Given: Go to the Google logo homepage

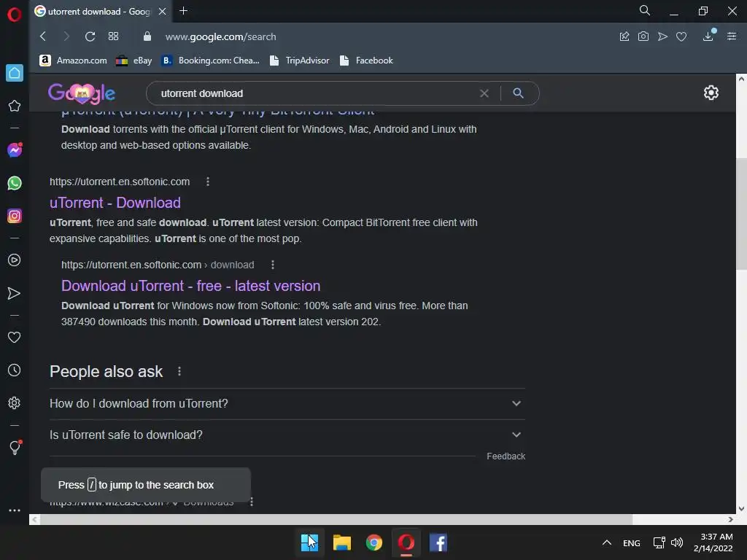Looking at the screenshot, I should coord(82,93).
